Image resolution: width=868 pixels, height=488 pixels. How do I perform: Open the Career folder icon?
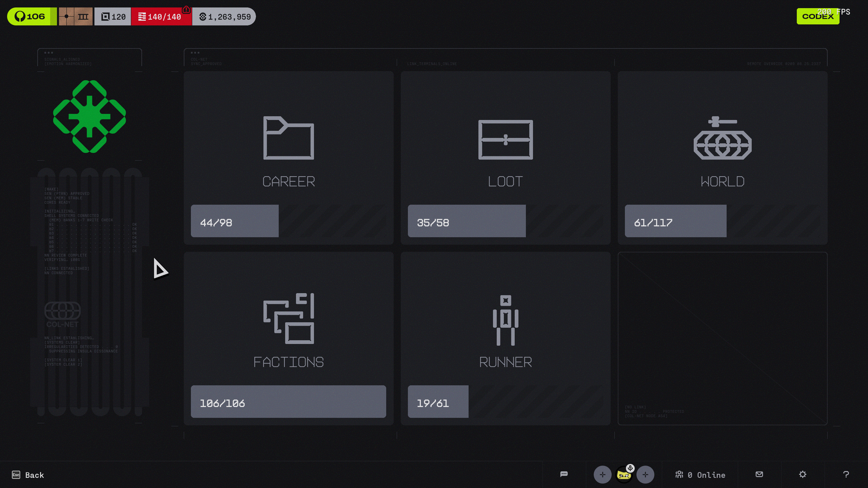tap(289, 138)
